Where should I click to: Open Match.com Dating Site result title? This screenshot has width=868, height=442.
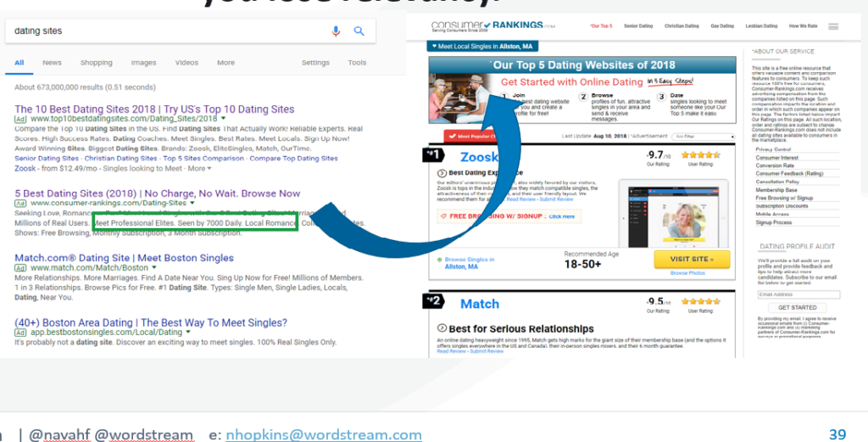(x=124, y=258)
